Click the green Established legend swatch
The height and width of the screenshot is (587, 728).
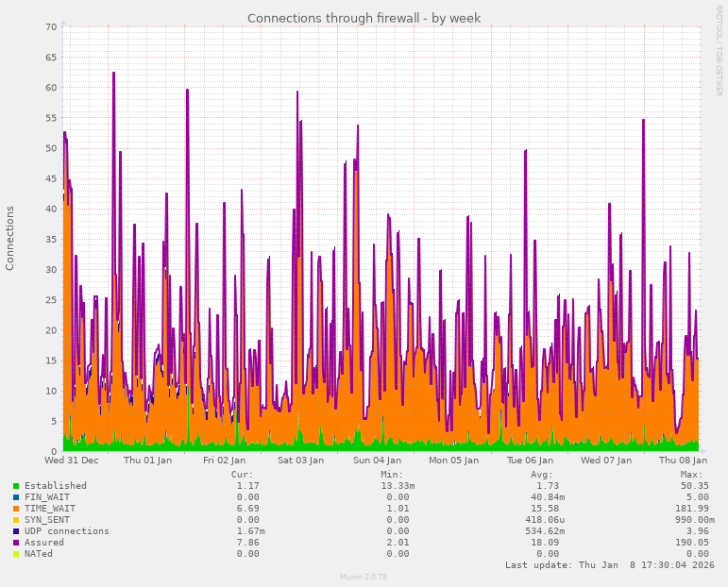click(16, 486)
